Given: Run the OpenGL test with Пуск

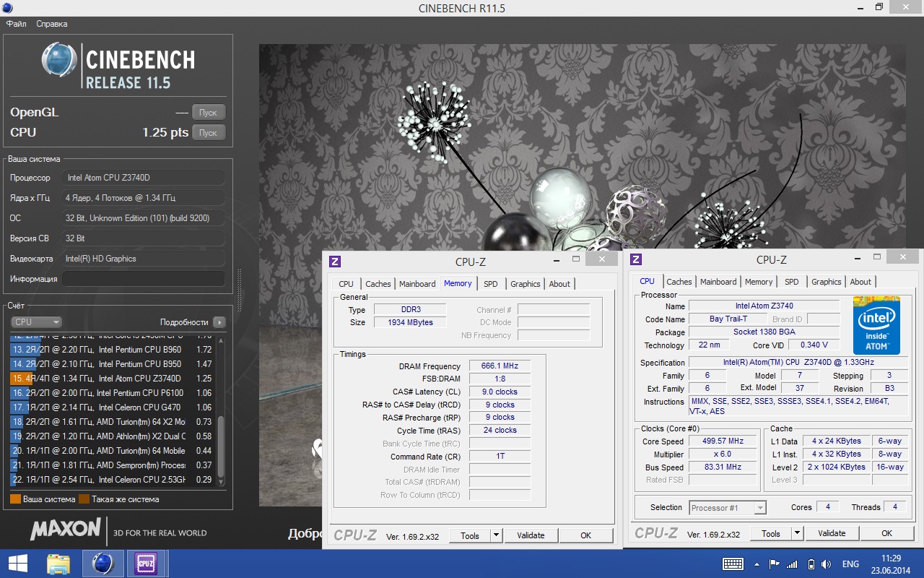Looking at the screenshot, I should pyautogui.click(x=208, y=112).
